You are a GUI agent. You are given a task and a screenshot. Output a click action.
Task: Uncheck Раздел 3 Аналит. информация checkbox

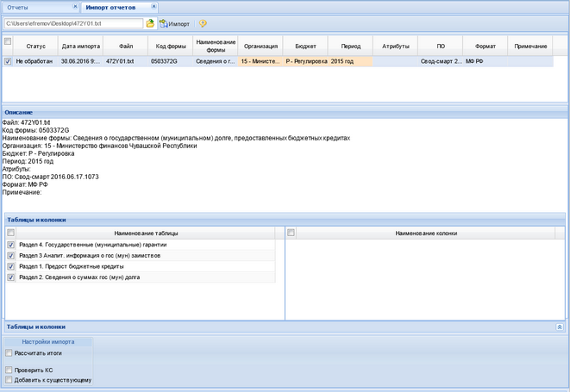click(x=10, y=256)
